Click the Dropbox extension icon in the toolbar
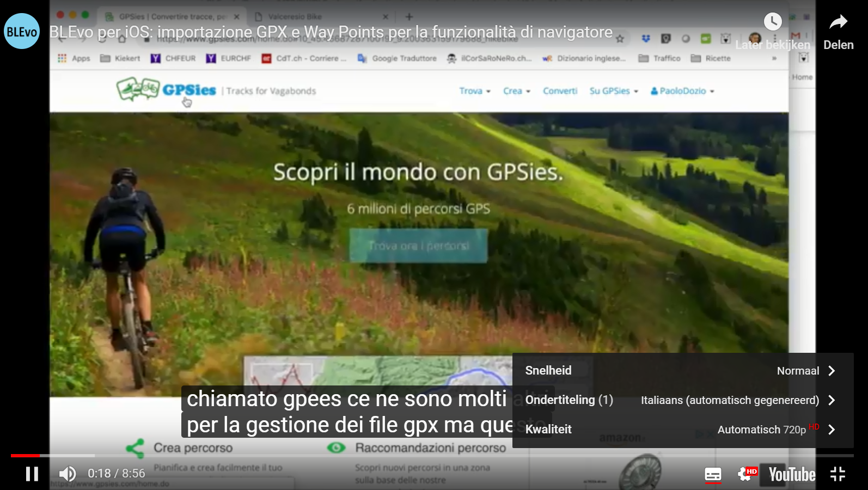 tap(646, 39)
